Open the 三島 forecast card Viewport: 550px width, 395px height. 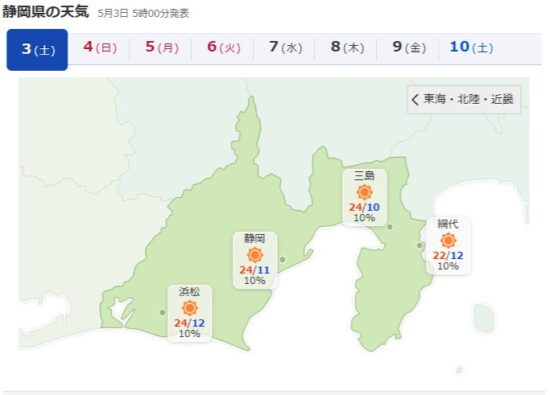click(x=364, y=197)
